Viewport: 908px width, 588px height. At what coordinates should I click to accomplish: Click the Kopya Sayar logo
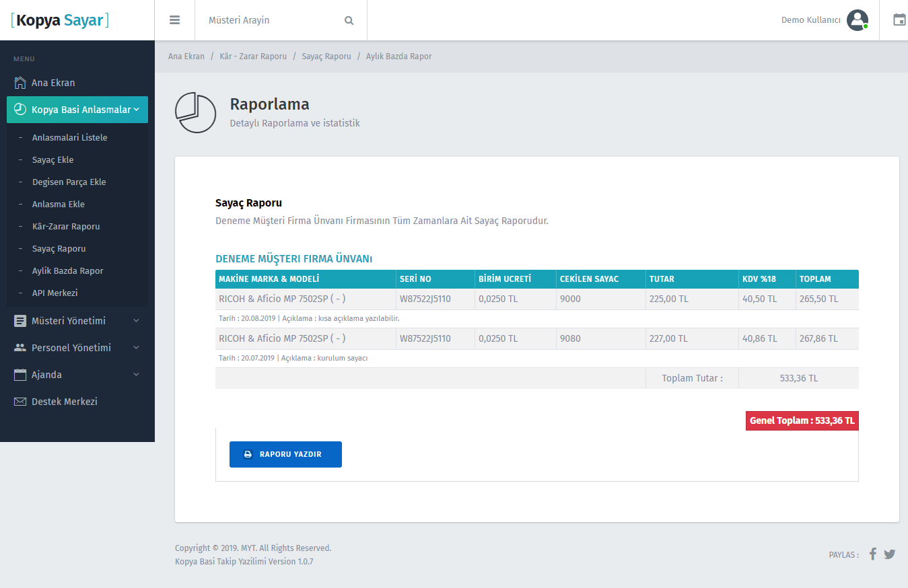(x=60, y=20)
